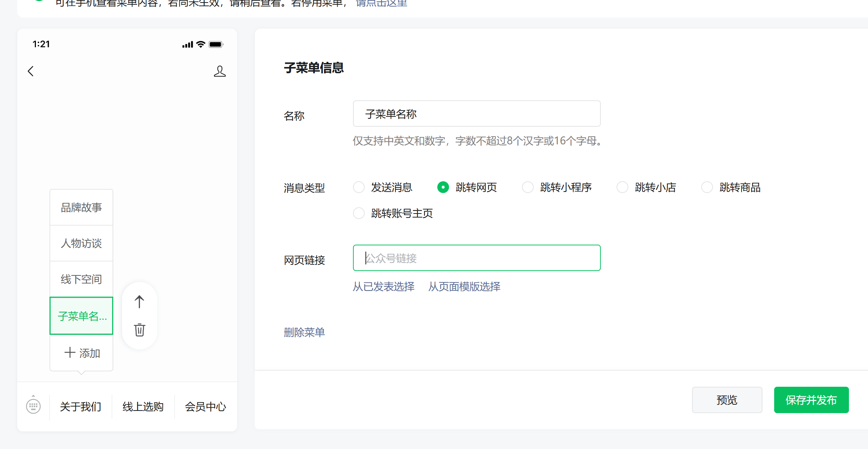Click the back arrow in phone preview
This screenshot has height=449, width=868.
[x=31, y=71]
